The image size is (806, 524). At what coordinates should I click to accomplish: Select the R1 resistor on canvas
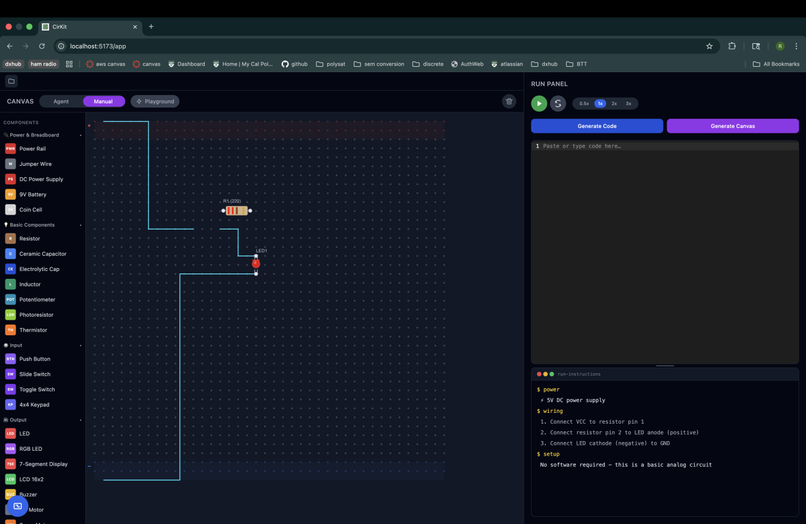click(x=236, y=211)
